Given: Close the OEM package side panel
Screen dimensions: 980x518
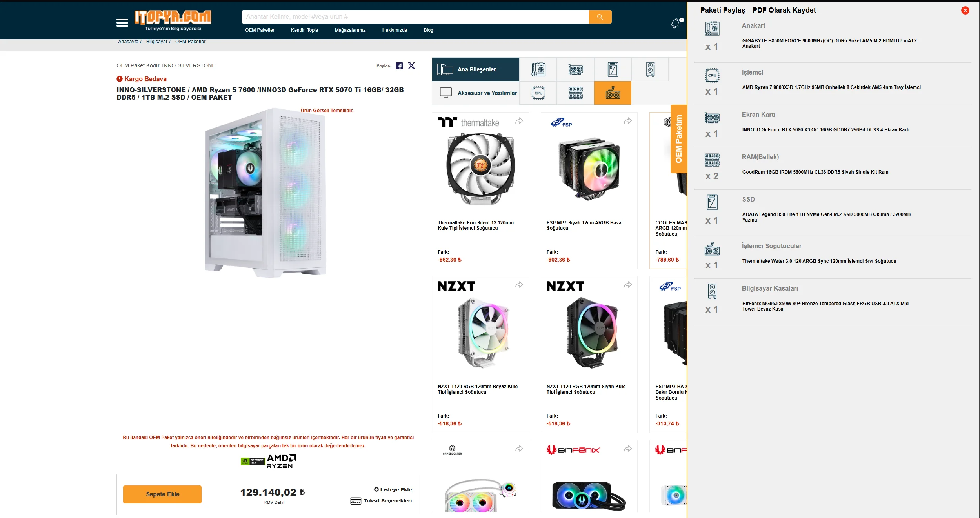Looking at the screenshot, I should click(x=965, y=11).
